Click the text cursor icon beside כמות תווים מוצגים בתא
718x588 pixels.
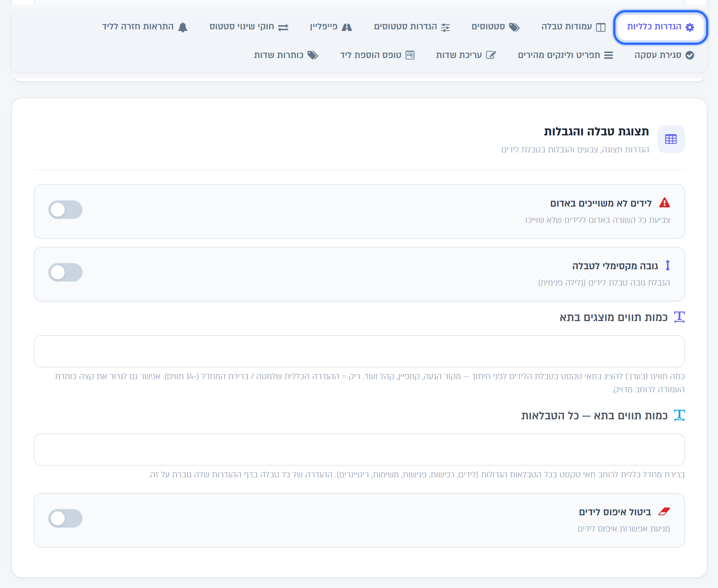pos(679,317)
